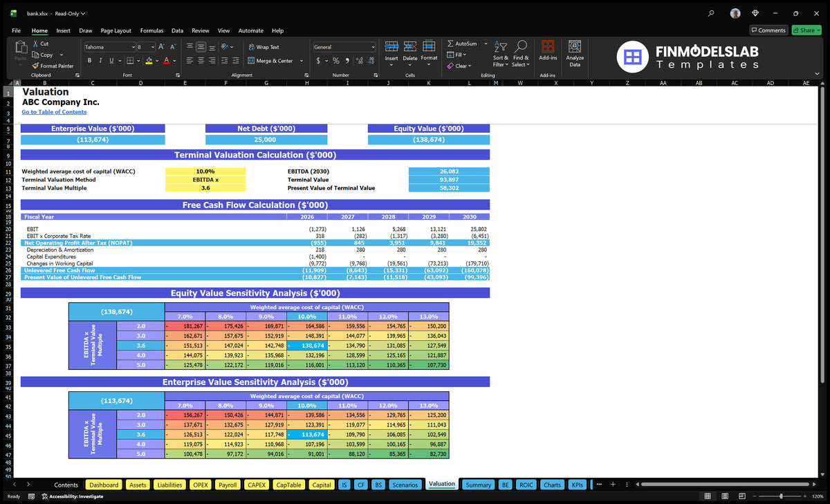Click the diamond premium icon in title bar
This screenshot has height=504, width=830.
coord(755,12)
